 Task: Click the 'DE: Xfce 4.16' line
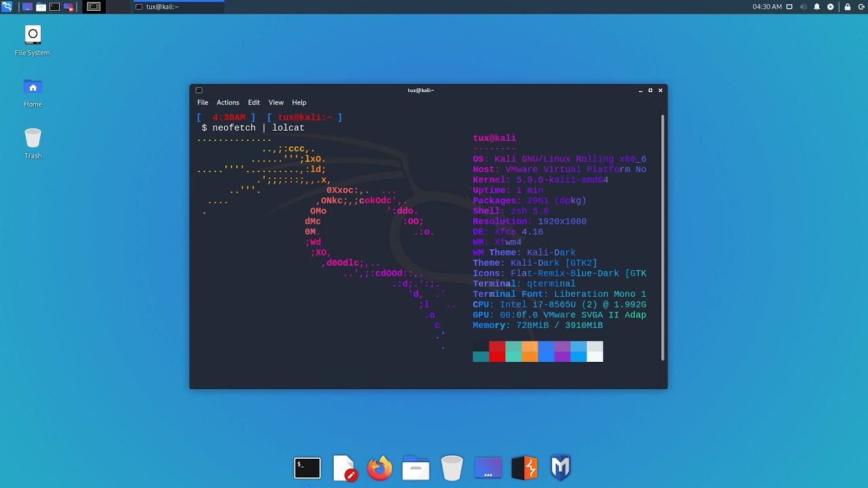[x=508, y=232]
